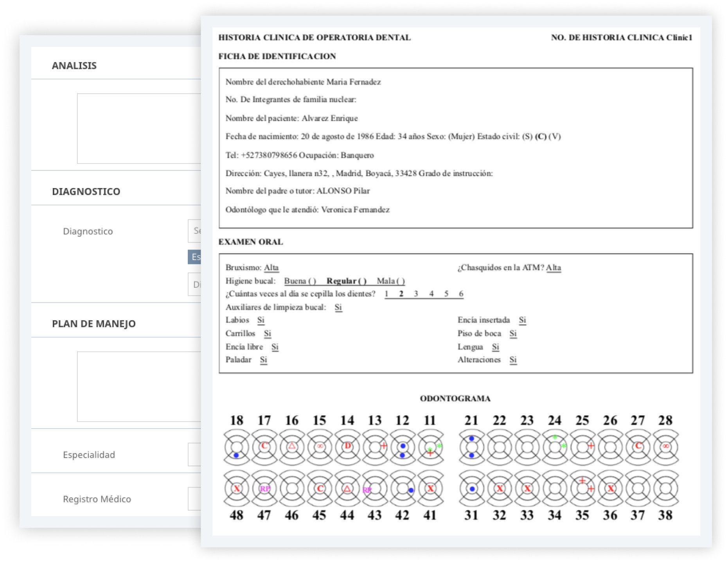728x563 pixels.
Task: Click the tooth 11 diagram in the odontogram
Action: 430,447
